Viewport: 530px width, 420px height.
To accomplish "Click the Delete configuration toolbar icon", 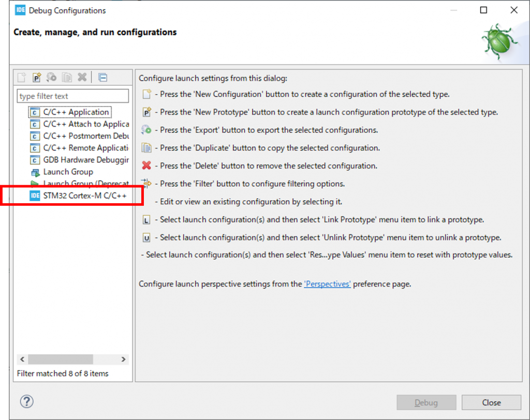I will tap(82, 78).
